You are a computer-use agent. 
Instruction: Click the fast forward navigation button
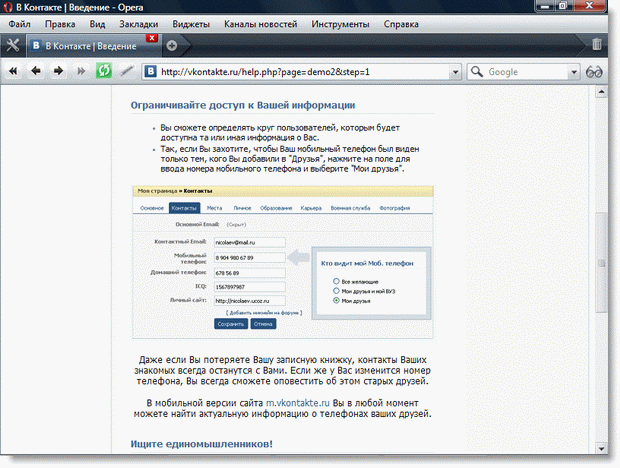(x=81, y=71)
